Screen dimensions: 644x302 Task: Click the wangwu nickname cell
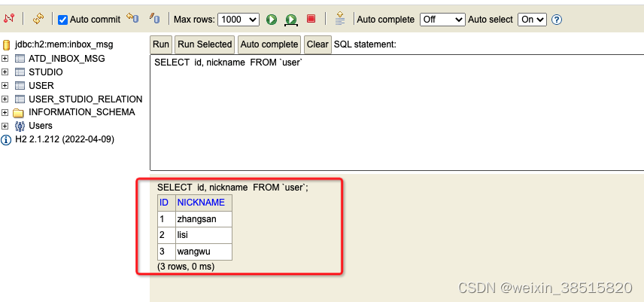204,252
